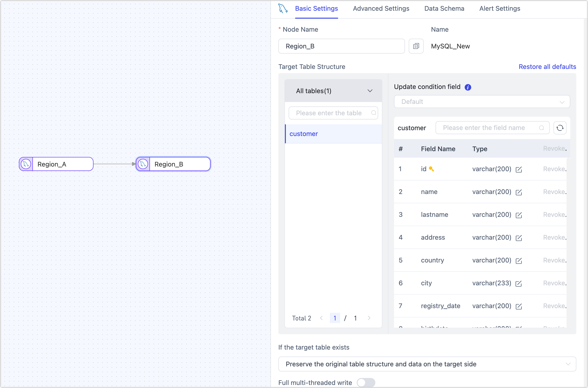This screenshot has width=588, height=388.
Task: Edit the type of the city field
Action: click(x=518, y=284)
